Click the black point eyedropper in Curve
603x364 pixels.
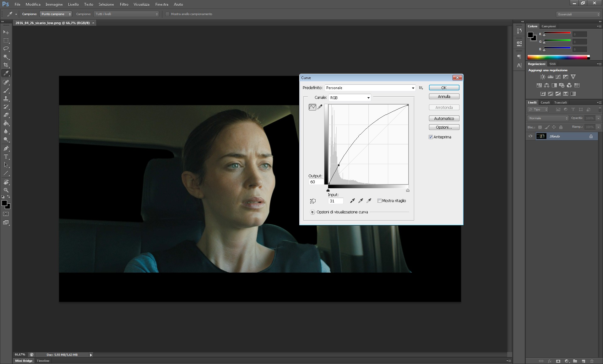352,201
